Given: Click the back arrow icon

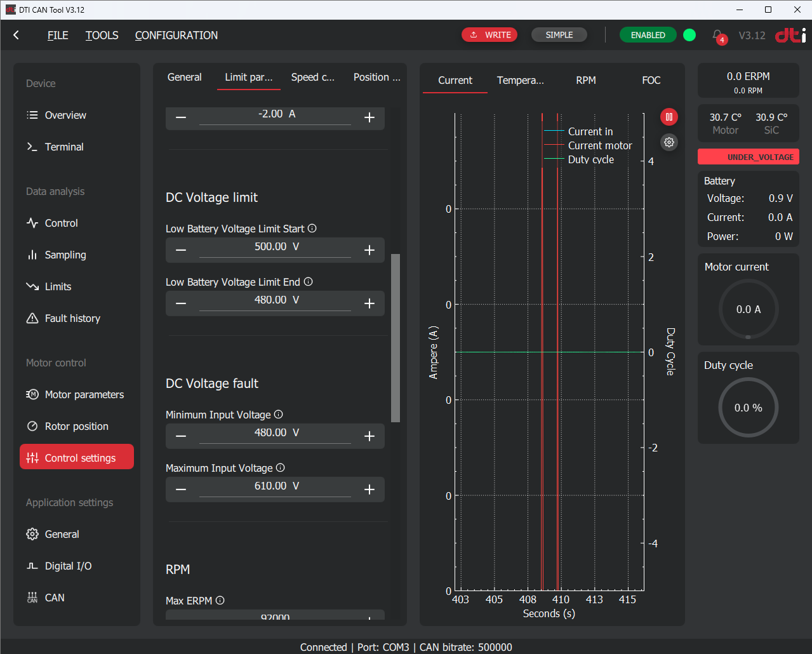Looking at the screenshot, I should (17, 36).
